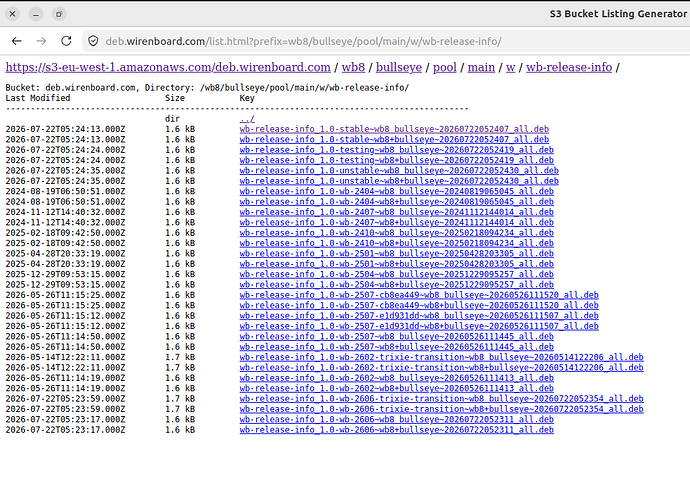Reload the bucket listing page
The width and height of the screenshot is (690, 478).
66,41
